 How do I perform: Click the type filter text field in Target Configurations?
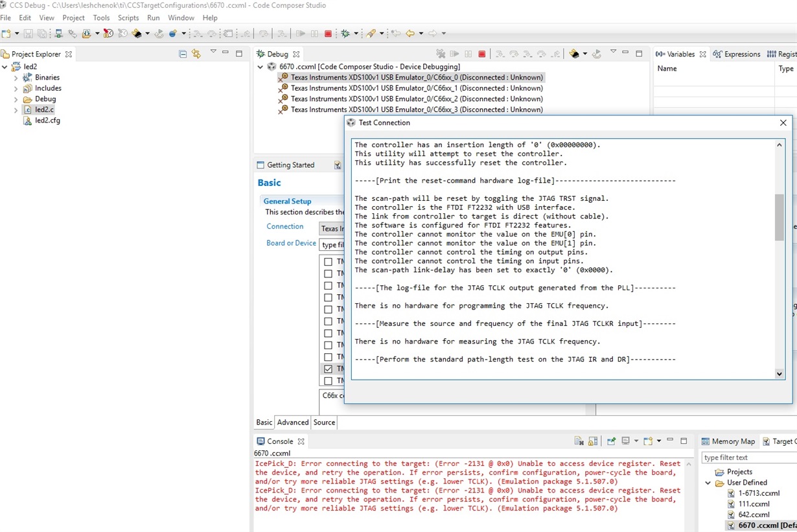tap(750, 457)
